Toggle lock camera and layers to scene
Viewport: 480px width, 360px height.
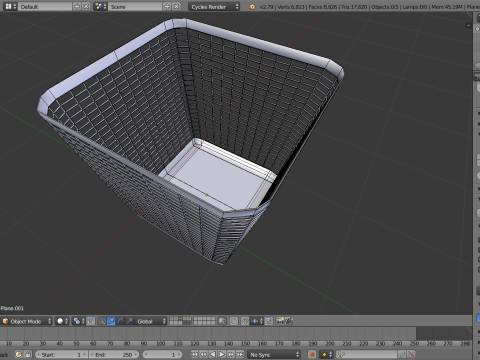pos(222,321)
